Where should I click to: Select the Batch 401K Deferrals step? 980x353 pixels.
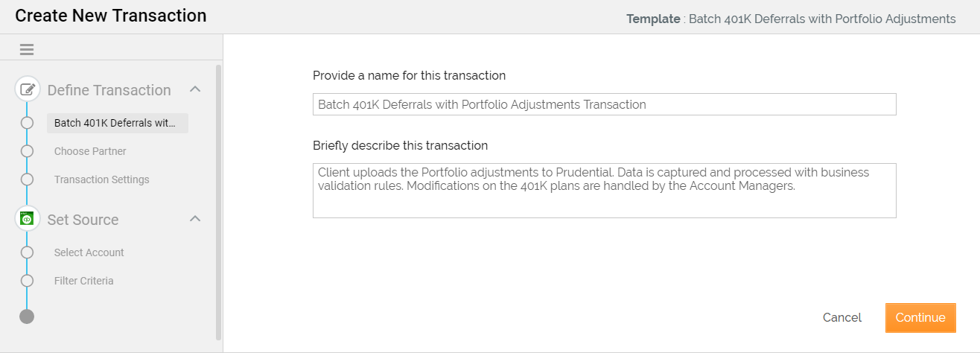click(x=117, y=123)
